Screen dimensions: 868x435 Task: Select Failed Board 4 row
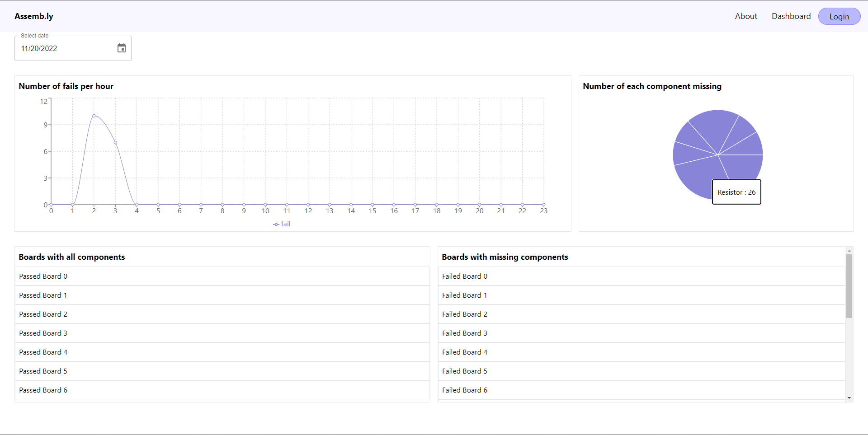[642, 352]
